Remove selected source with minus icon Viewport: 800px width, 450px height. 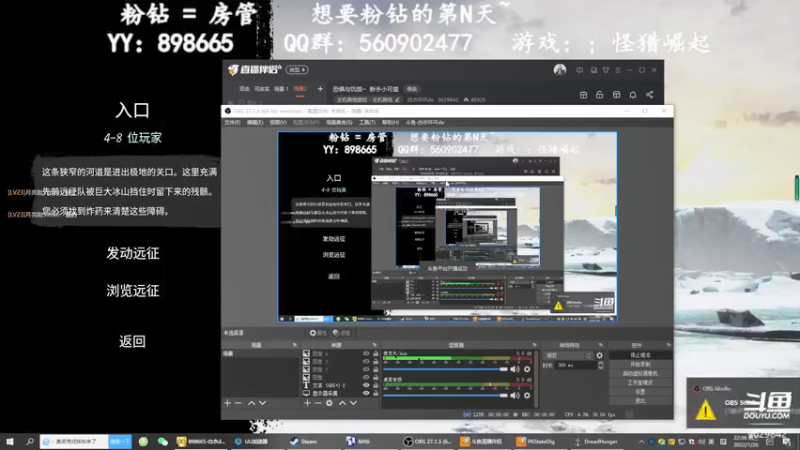point(318,403)
